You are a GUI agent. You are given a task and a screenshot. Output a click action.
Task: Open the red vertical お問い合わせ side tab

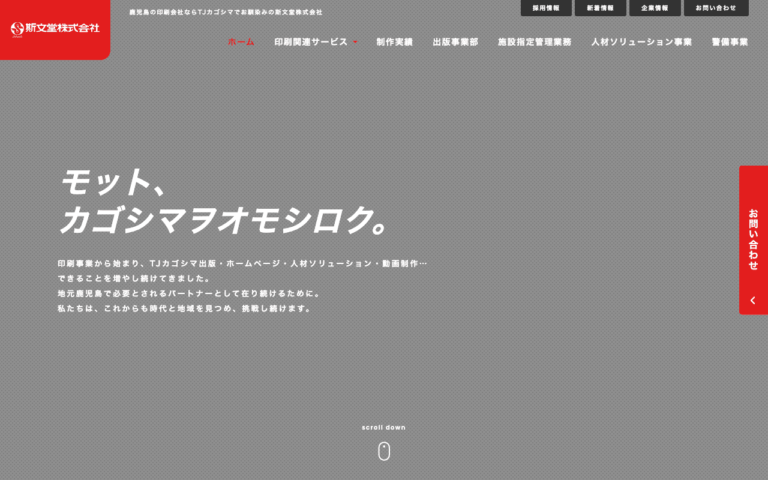coord(753,240)
